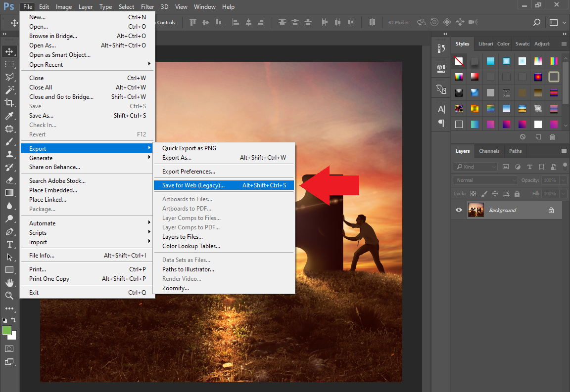570x392 pixels.
Task: Select the Zoom tool
Action: [9, 296]
